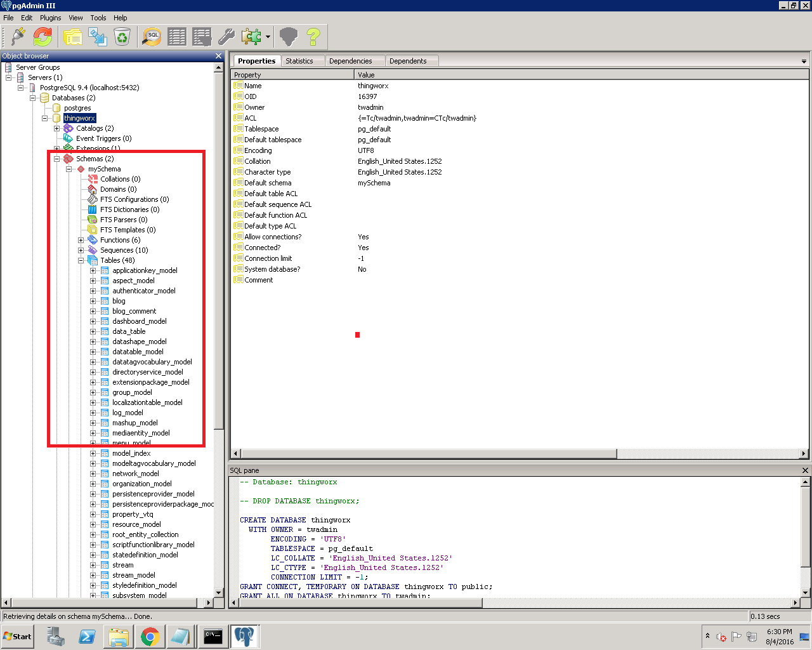Viewport: 812px width, 650px height.
Task: Select the postgres database
Action: click(x=77, y=108)
